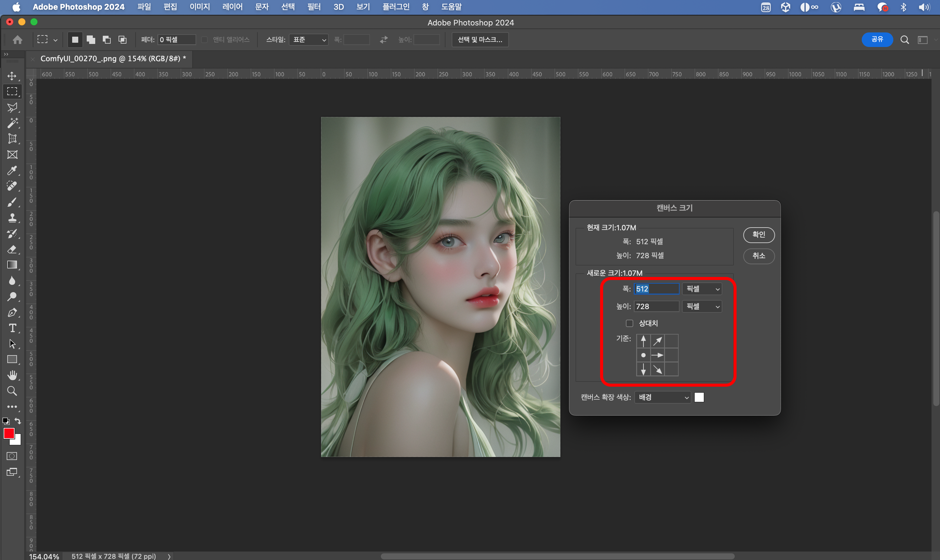Screen dimensions: 940x560
Task: Select the Brush tool
Action: [x=12, y=202]
